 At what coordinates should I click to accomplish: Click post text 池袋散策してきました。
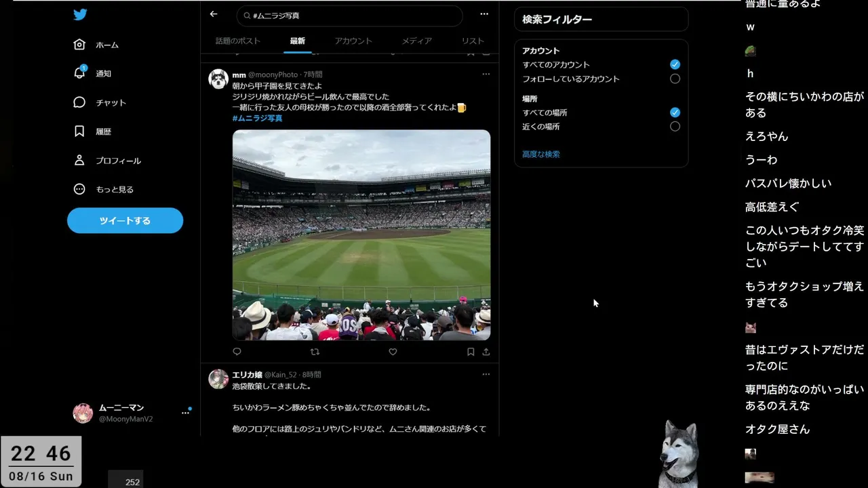[272, 386]
